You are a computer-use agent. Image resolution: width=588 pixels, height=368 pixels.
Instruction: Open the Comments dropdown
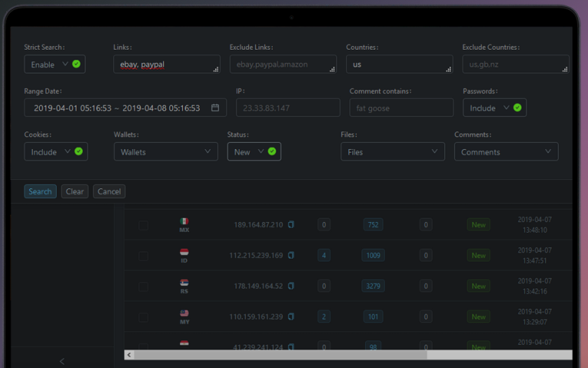click(506, 151)
